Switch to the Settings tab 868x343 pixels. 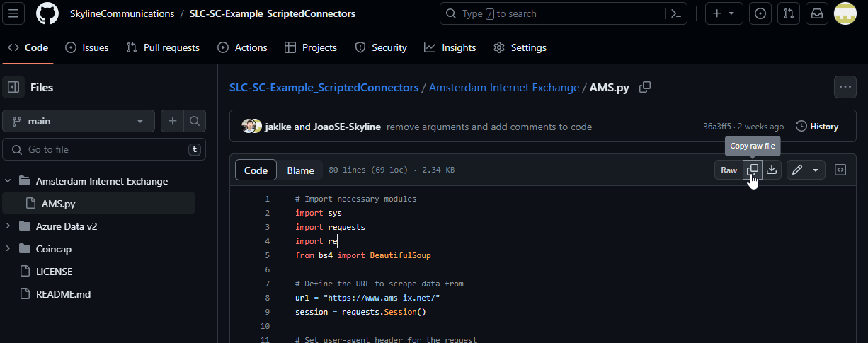click(520, 47)
